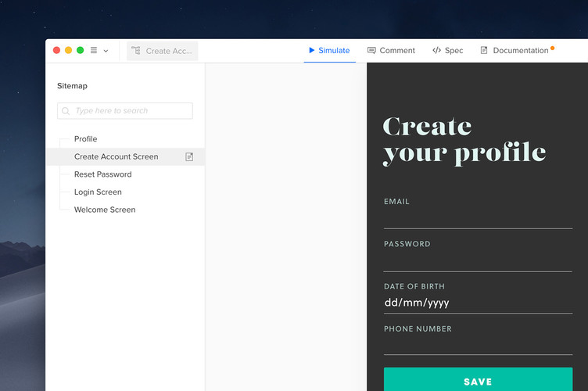Screen dimensions: 588x391
Task: Close the window with red button
Action: [x=56, y=50]
